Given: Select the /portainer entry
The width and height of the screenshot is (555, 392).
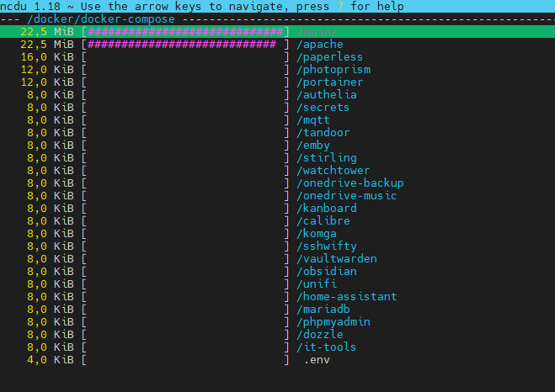Looking at the screenshot, I should tap(329, 82).
